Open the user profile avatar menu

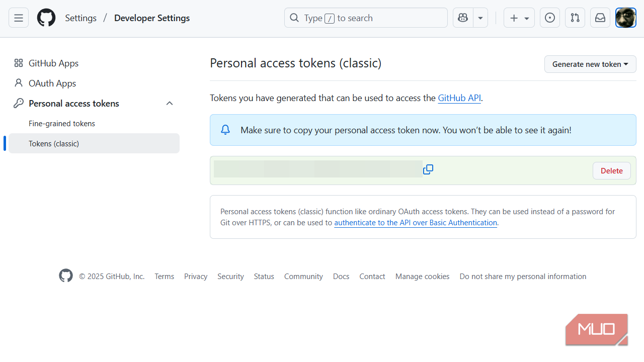click(626, 18)
